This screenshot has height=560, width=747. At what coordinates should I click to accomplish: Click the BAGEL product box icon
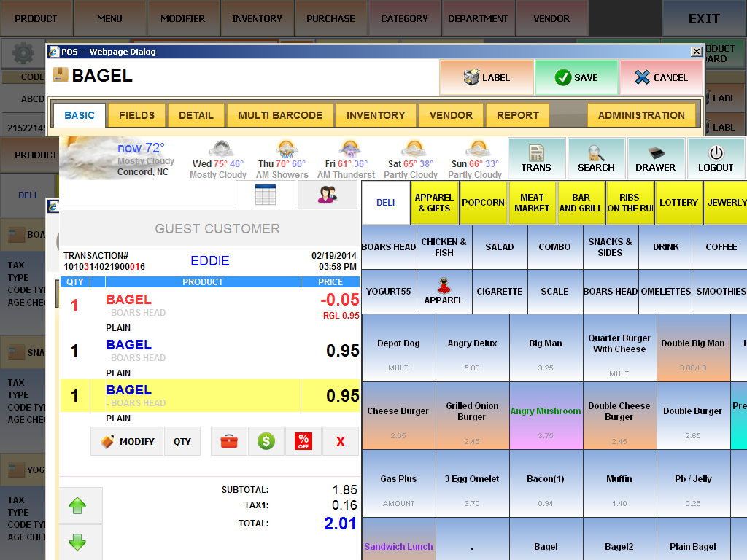click(60, 75)
